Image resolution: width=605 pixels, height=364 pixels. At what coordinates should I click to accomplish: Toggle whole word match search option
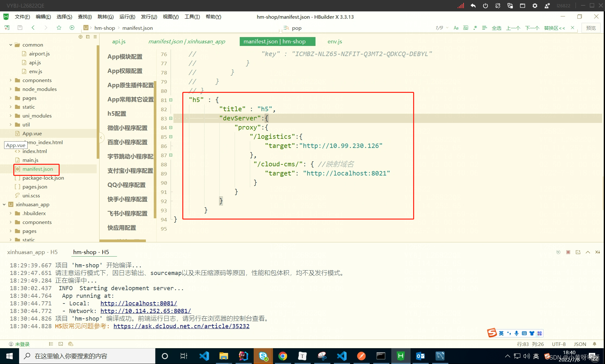465,28
